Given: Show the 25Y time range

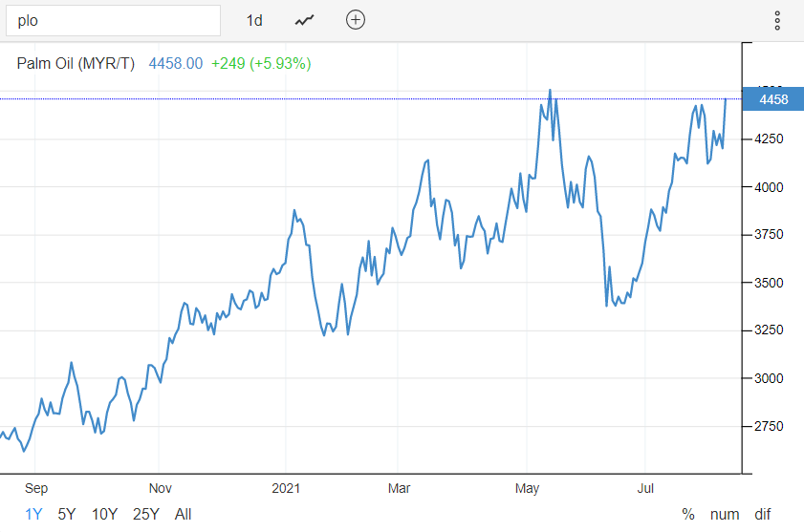Looking at the screenshot, I should coord(146,514).
